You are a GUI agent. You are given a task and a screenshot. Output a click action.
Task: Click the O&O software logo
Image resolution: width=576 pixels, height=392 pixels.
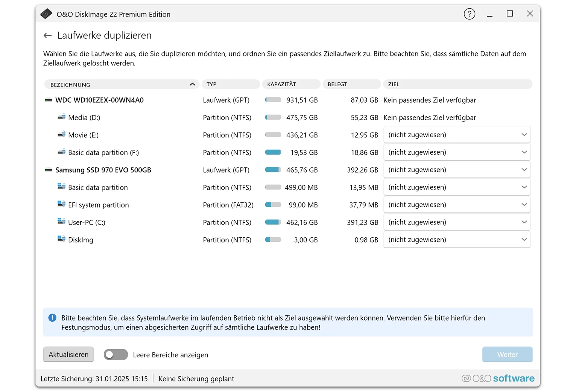(x=498, y=378)
